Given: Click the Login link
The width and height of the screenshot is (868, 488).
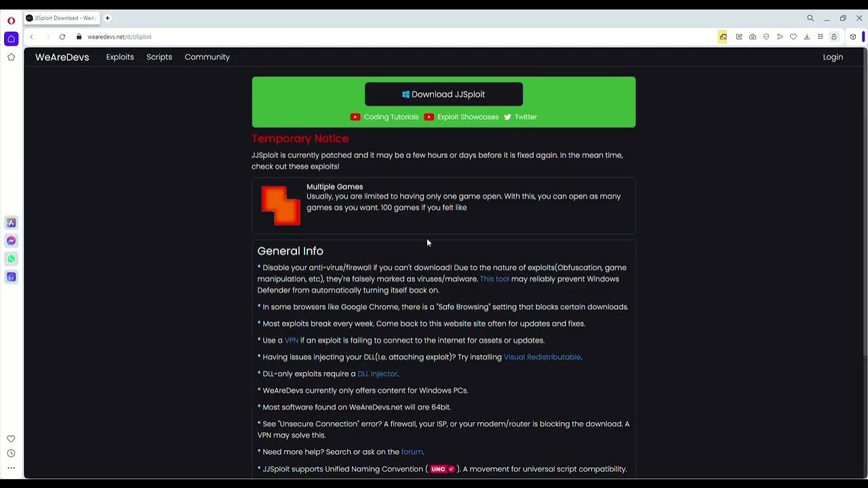Looking at the screenshot, I should click(x=833, y=57).
